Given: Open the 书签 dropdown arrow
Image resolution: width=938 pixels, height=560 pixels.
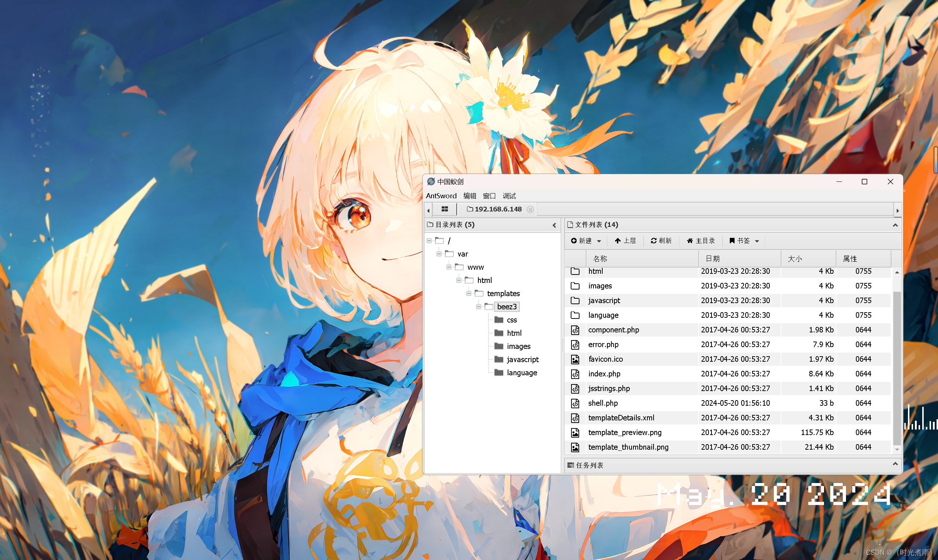Looking at the screenshot, I should 757,241.
